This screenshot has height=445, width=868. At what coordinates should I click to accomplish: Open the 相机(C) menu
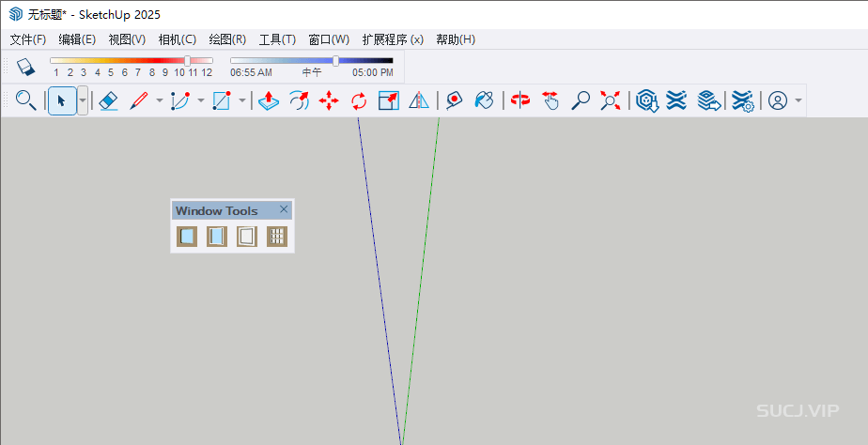[x=178, y=39]
